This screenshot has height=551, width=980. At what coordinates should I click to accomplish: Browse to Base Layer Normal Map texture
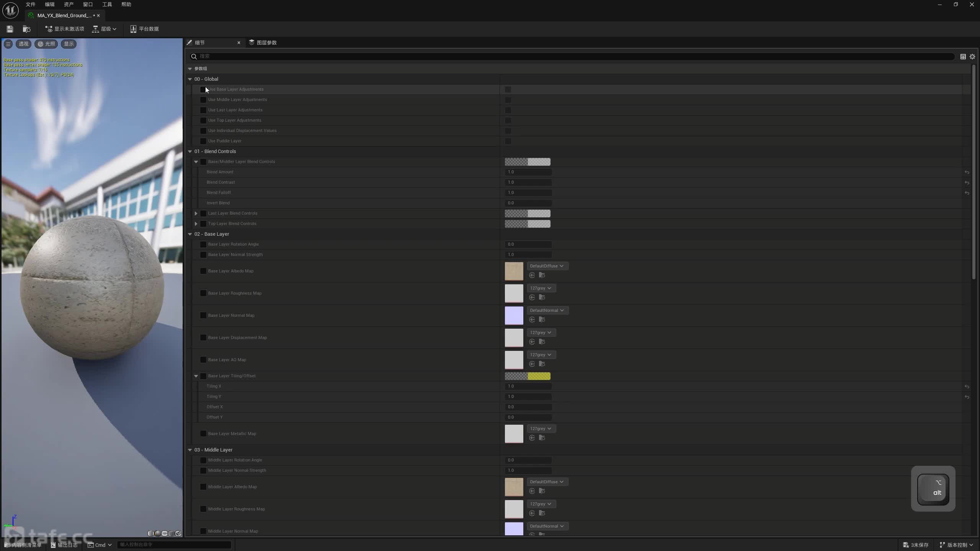tap(542, 320)
